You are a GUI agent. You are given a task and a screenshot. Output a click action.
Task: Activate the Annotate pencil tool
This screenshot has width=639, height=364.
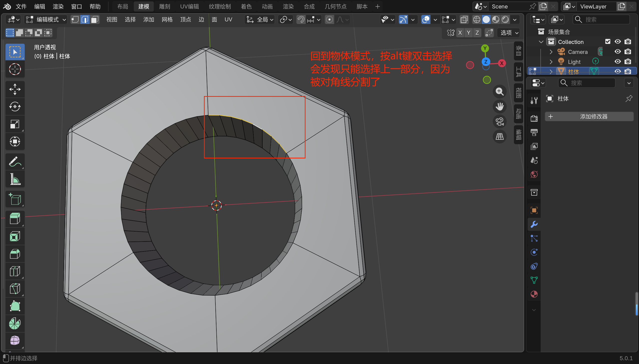point(15,162)
